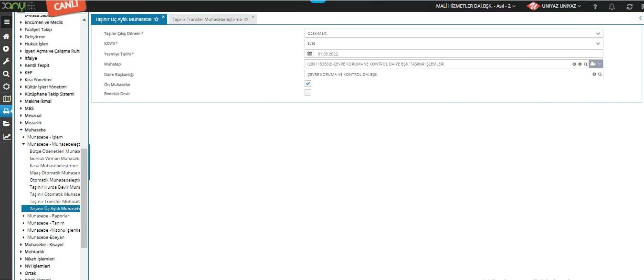The height and width of the screenshot is (280, 644).
Task: Click the home icon in left sidebar
Action: 6,36
